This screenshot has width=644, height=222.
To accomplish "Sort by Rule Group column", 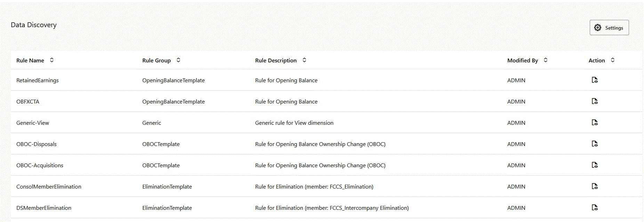I will pos(178,60).
